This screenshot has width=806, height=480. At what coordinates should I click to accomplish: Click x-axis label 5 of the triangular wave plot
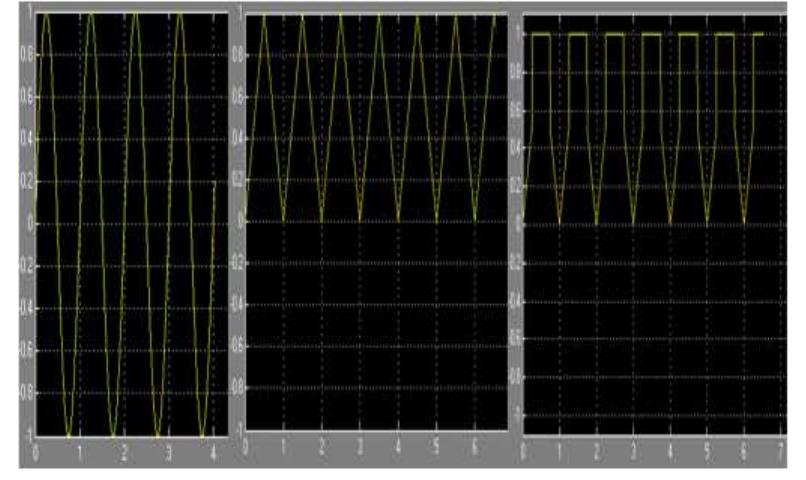tap(436, 447)
